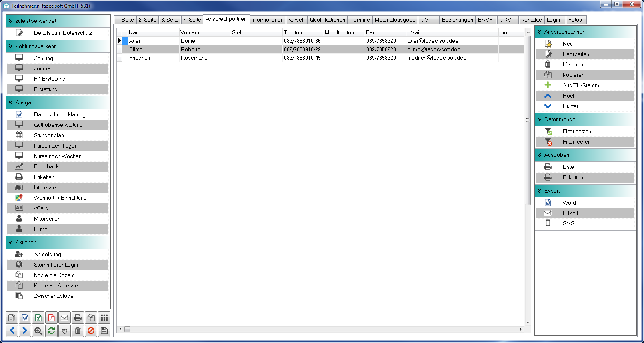Open Details zum Datenschutz
The height and width of the screenshot is (343, 644).
point(58,33)
